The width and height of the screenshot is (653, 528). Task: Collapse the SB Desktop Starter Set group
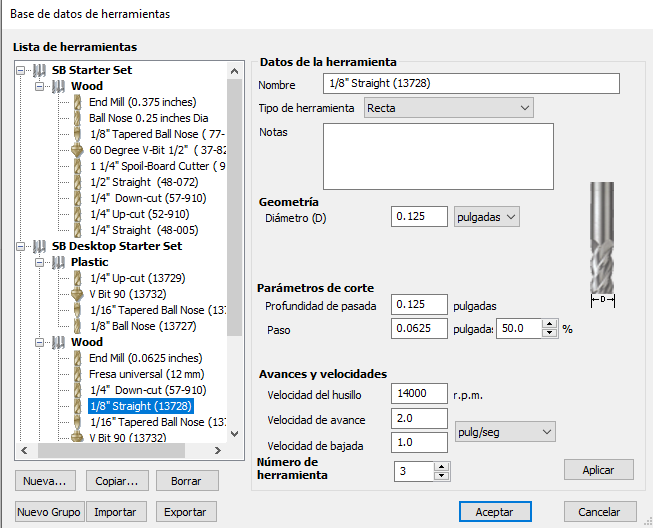click(20, 247)
